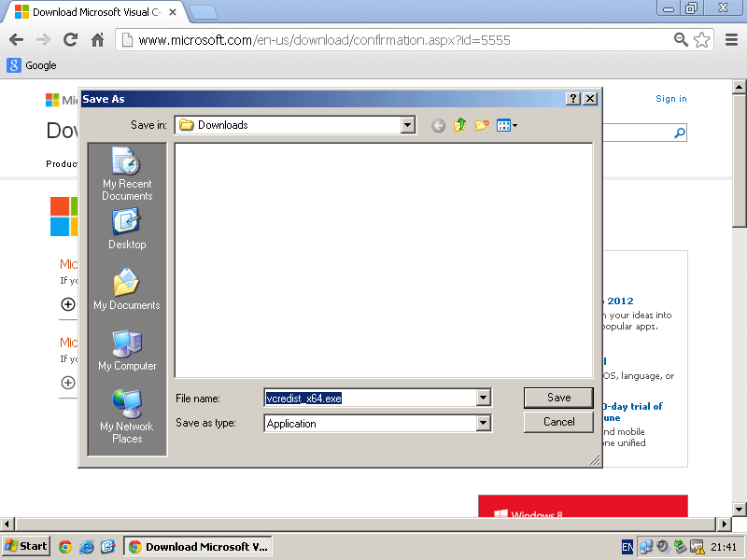The image size is (747, 560).
Task: Open a new Chrome tab
Action: click(204, 12)
